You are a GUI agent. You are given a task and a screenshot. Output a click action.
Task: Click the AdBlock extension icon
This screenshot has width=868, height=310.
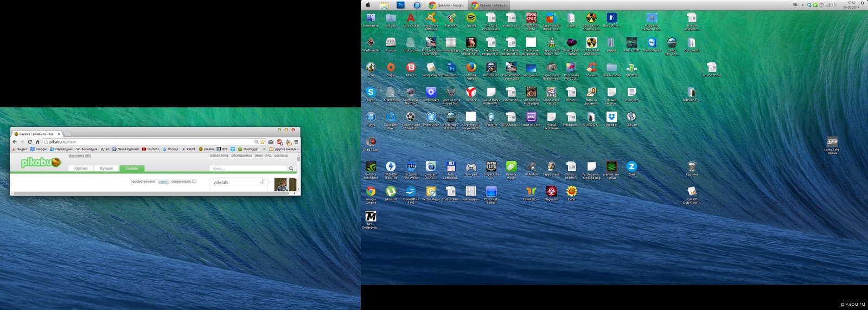point(279,141)
